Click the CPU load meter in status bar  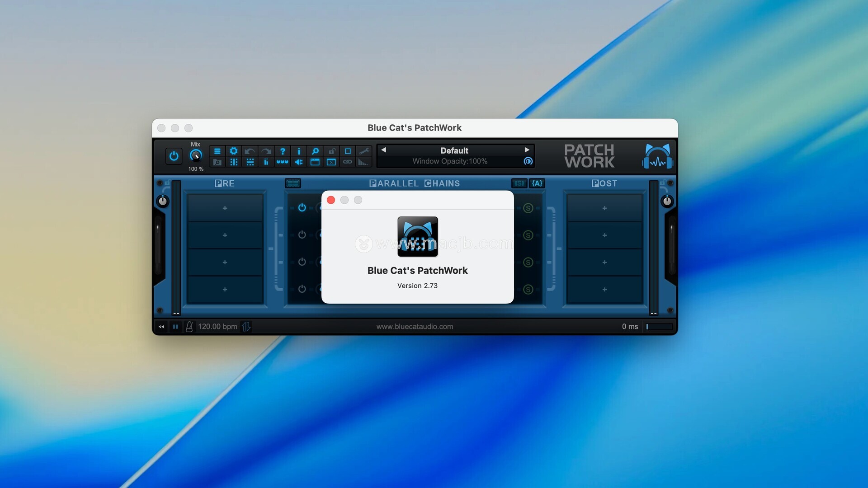[x=659, y=327]
